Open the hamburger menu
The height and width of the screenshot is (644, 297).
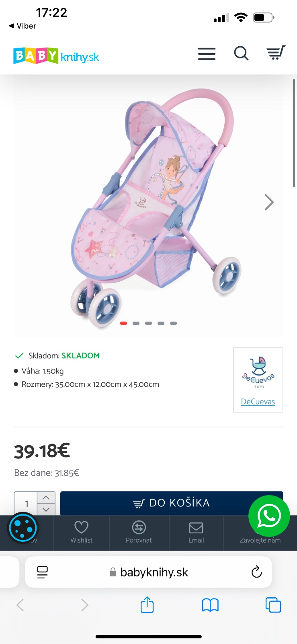207,54
